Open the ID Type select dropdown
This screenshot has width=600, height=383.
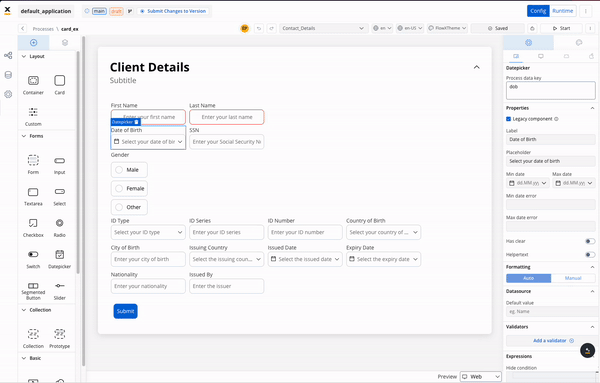click(x=148, y=232)
